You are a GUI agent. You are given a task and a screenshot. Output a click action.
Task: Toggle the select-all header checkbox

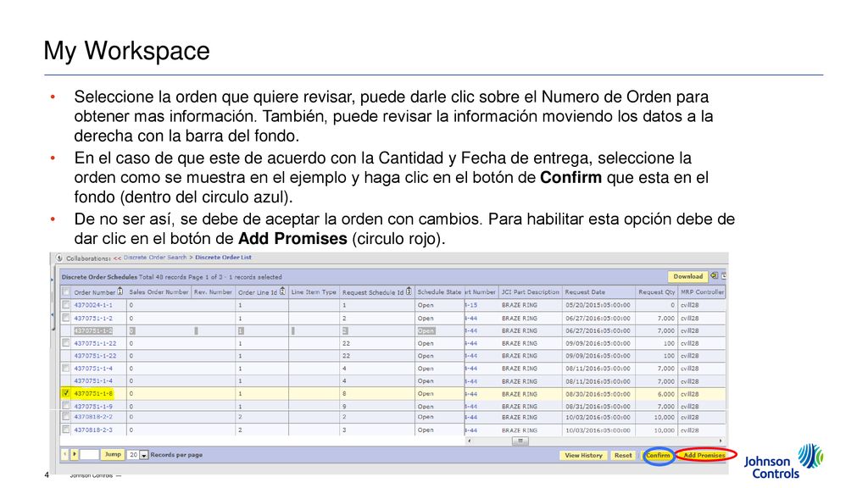[x=66, y=291]
